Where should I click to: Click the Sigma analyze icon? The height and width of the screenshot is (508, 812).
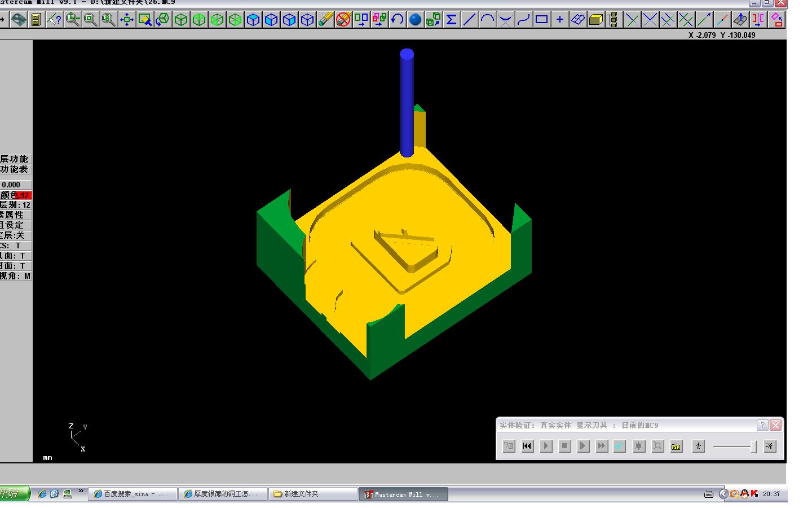click(x=452, y=20)
